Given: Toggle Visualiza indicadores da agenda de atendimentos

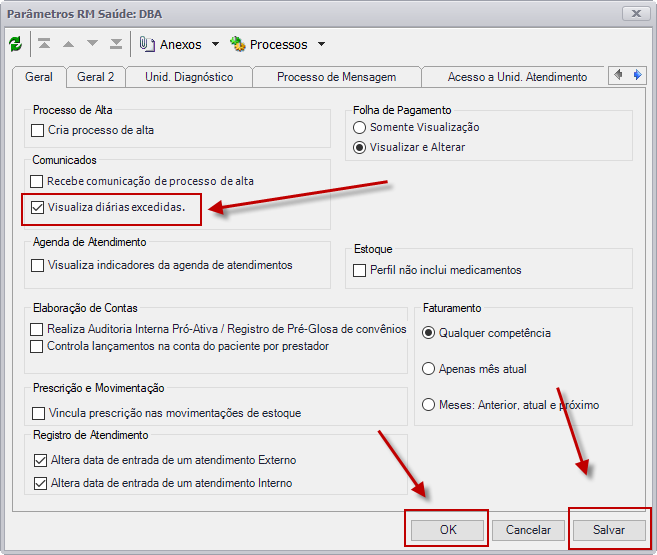Looking at the screenshot, I should pyautogui.click(x=38, y=266).
